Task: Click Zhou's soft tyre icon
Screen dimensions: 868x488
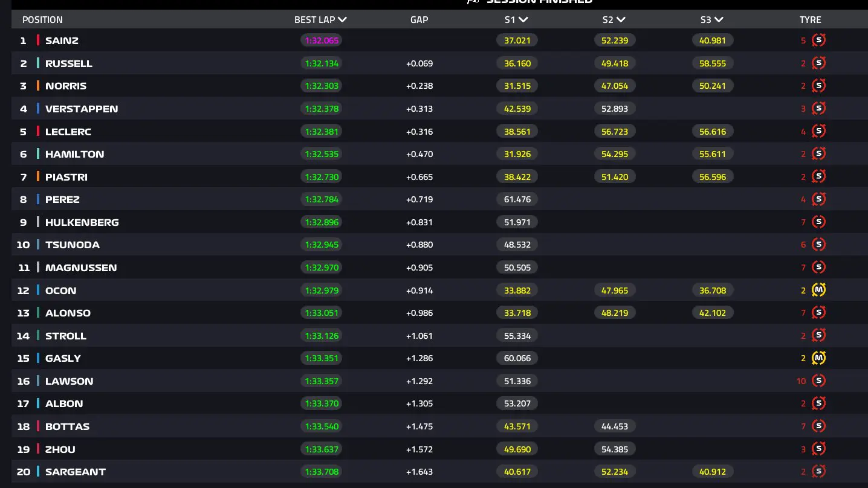Action: pos(818,449)
